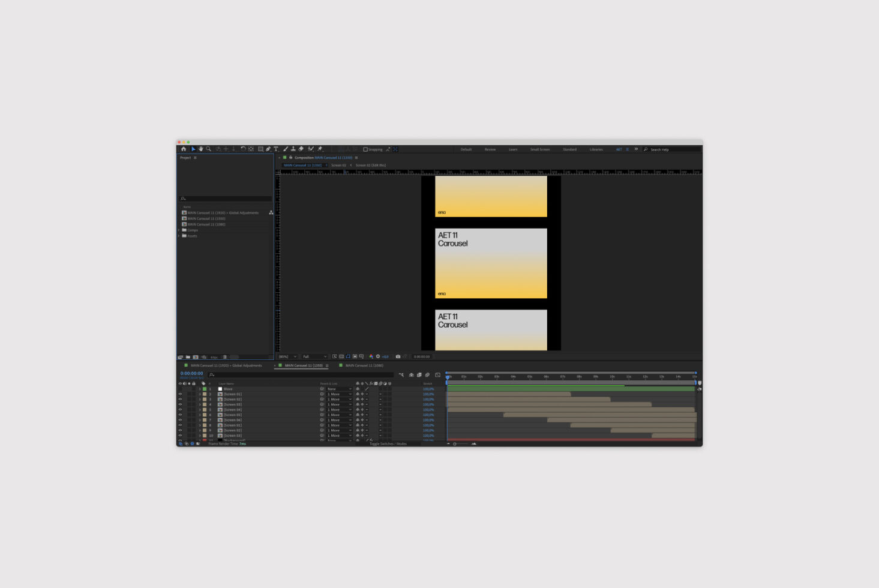The width and height of the screenshot is (879, 588).
Task: Toggle Motion Blur icon in timeline
Action: pyautogui.click(x=427, y=375)
